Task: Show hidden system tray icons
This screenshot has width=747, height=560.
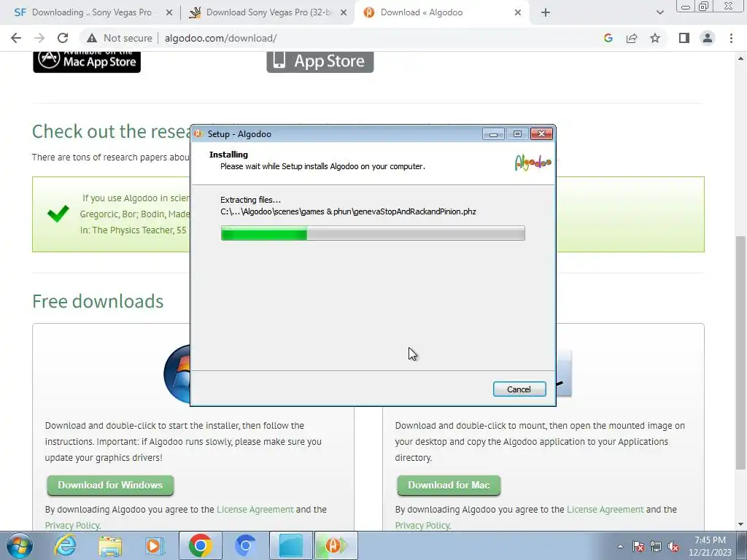Action: (x=620, y=546)
